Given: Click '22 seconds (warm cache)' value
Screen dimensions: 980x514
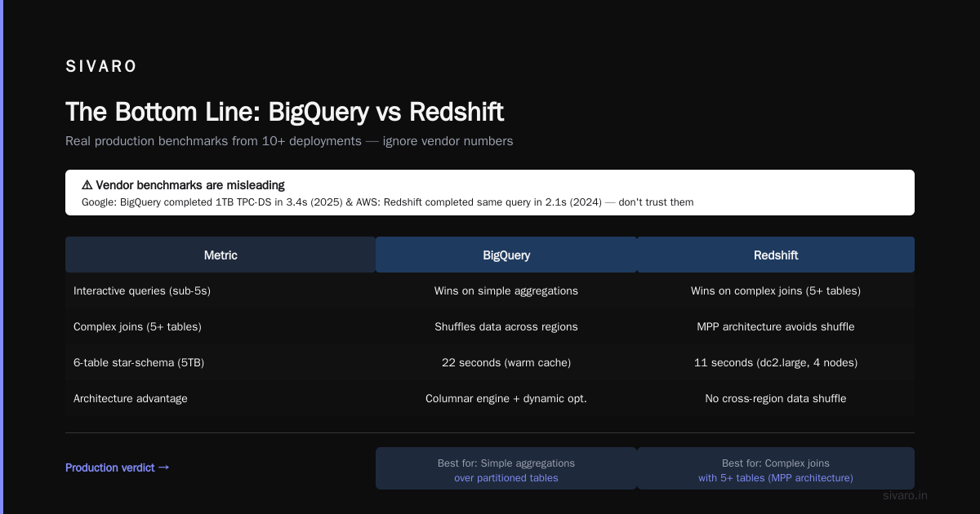Looking at the screenshot, I should click(x=506, y=362).
